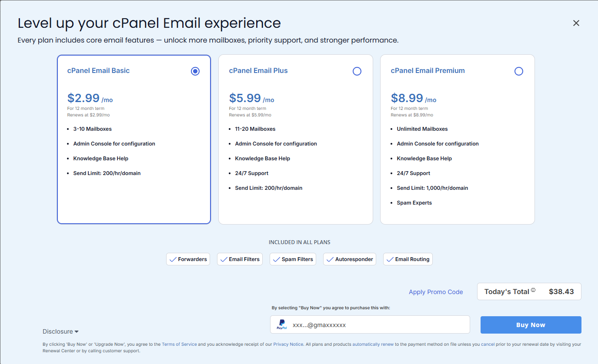Click the $2.99 /mo price
Screen dimensions: 598x364
(x=90, y=98)
